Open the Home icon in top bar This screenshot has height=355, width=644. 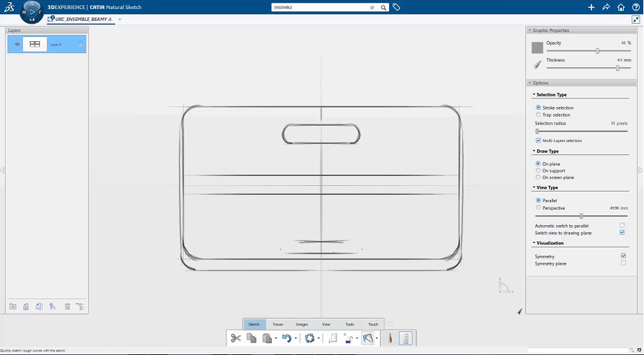point(621,7)
